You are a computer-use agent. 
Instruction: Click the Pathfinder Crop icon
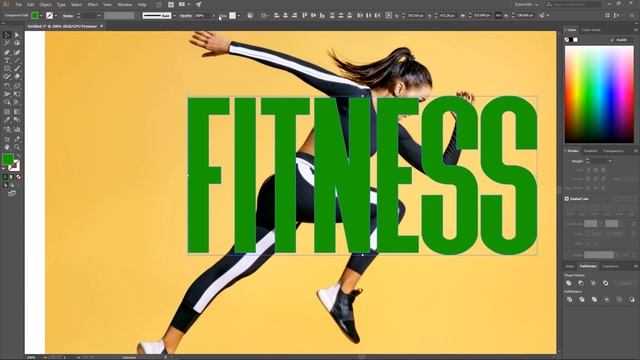(x=607, y=300)
